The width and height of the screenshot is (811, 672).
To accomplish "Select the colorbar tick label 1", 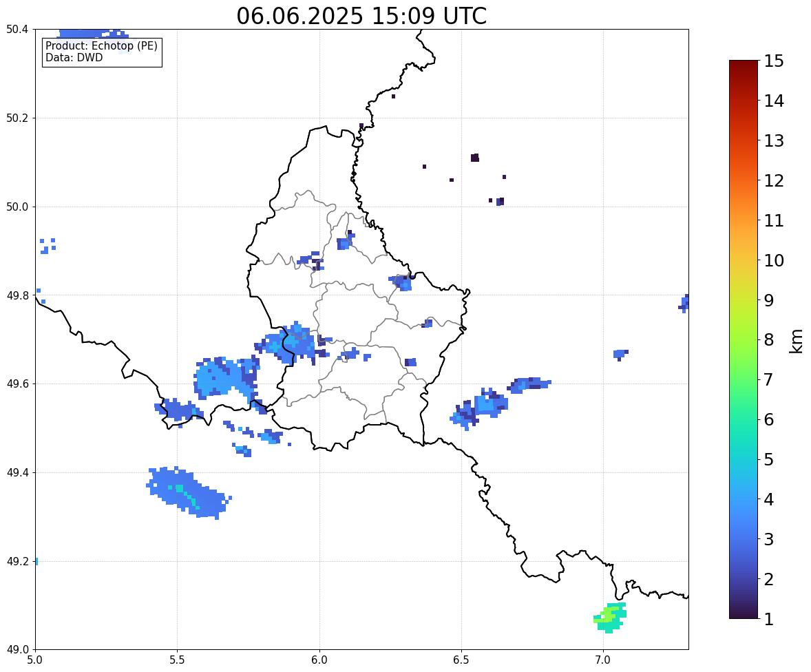I will (x=769, y=619).
